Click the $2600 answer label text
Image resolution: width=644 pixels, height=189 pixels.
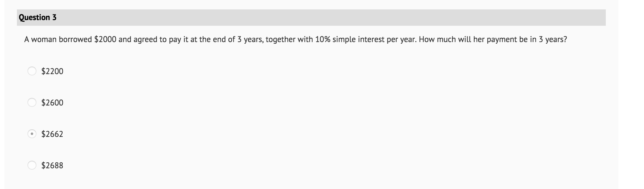52,103
